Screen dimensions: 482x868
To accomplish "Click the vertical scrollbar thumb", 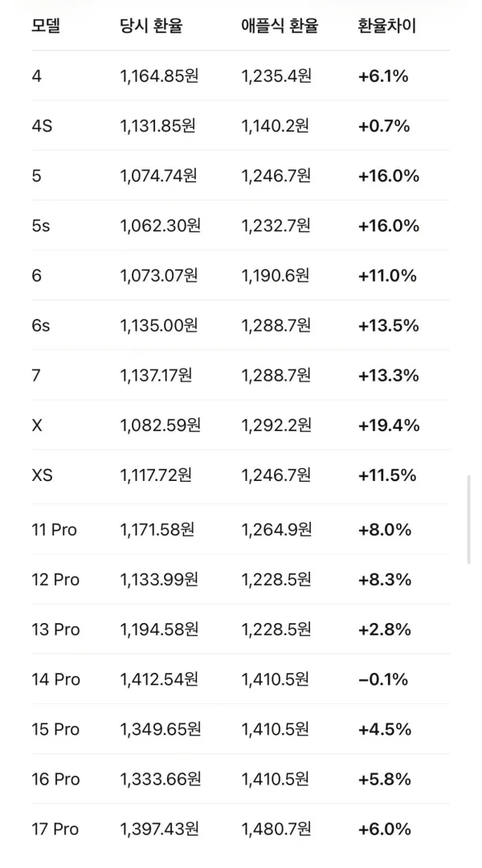I will (x=468, y=520).
